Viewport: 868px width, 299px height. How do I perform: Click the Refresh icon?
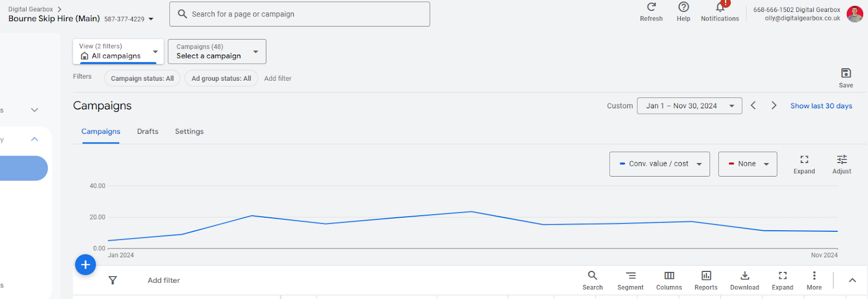click(651, 8)
